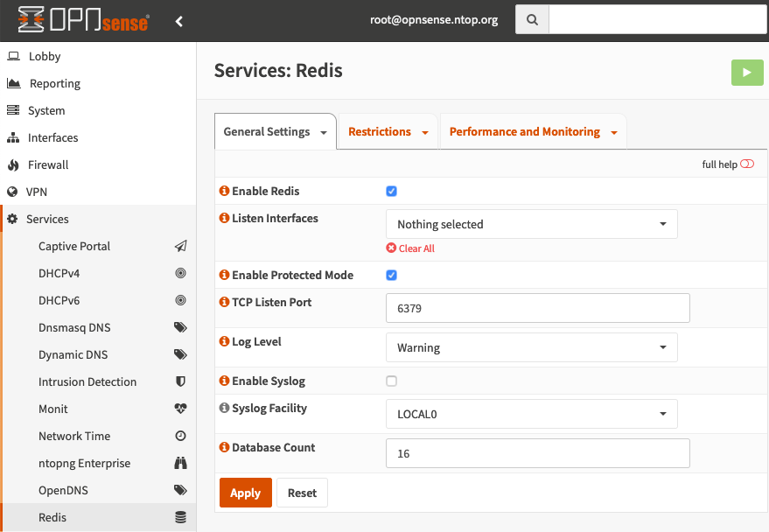
Task: Click the Intrusion Detection shield icon
Action: pos(180,381)
